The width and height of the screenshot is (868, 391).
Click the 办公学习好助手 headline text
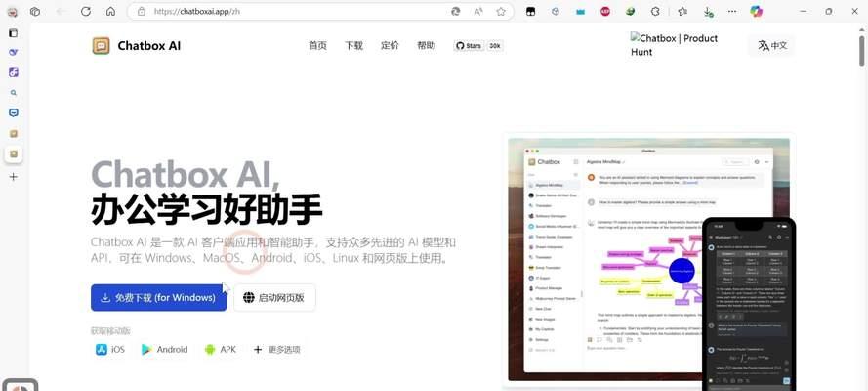pos(206,210)
